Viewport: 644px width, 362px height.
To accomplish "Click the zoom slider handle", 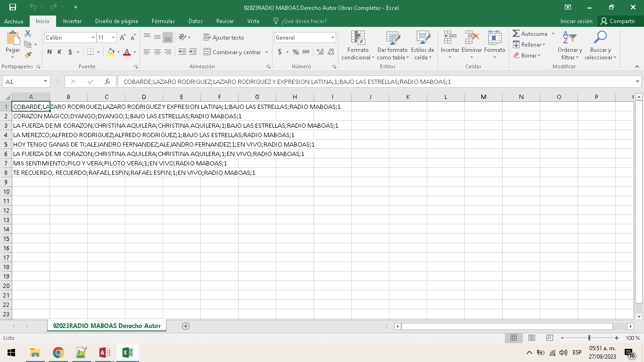I will [x=589, y=338].
